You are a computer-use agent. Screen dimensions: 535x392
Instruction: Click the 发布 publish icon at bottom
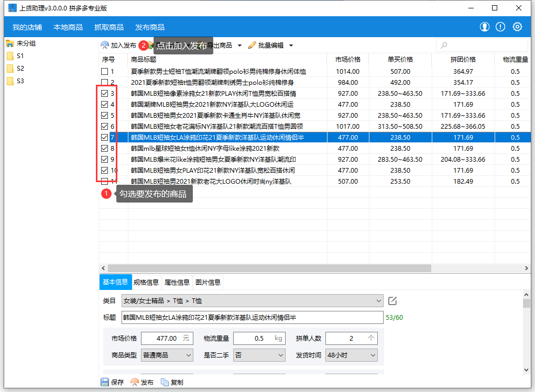(x=135, y=382)
